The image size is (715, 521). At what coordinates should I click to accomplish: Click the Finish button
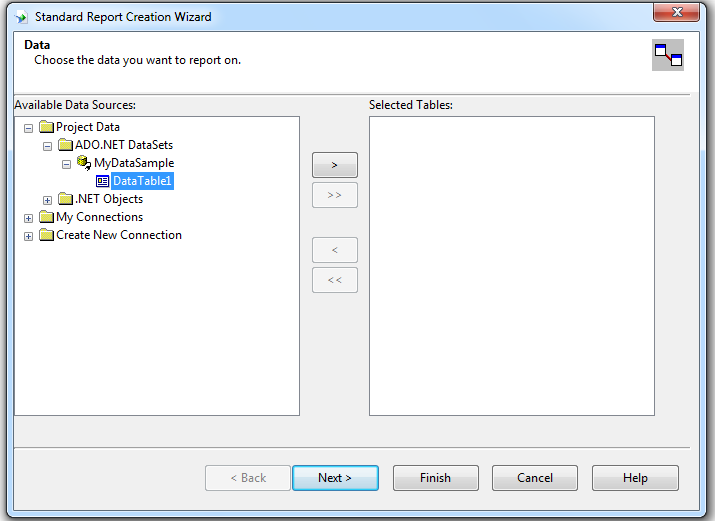(435, 478)
